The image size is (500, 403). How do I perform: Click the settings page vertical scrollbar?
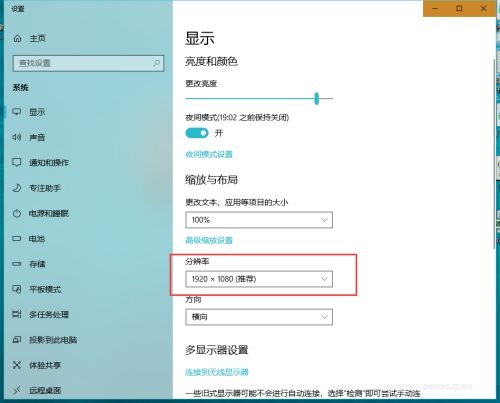[x=494, y=153]
